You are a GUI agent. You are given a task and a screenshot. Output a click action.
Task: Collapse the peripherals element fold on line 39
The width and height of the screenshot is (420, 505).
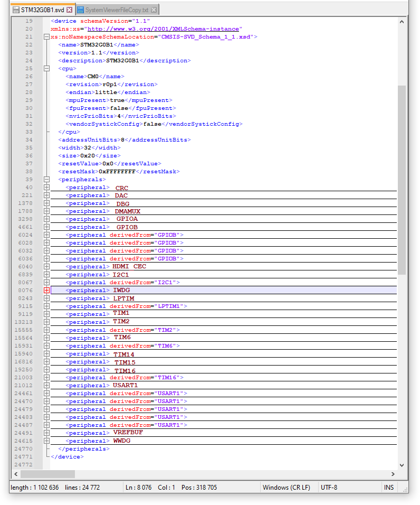(46, 180)
